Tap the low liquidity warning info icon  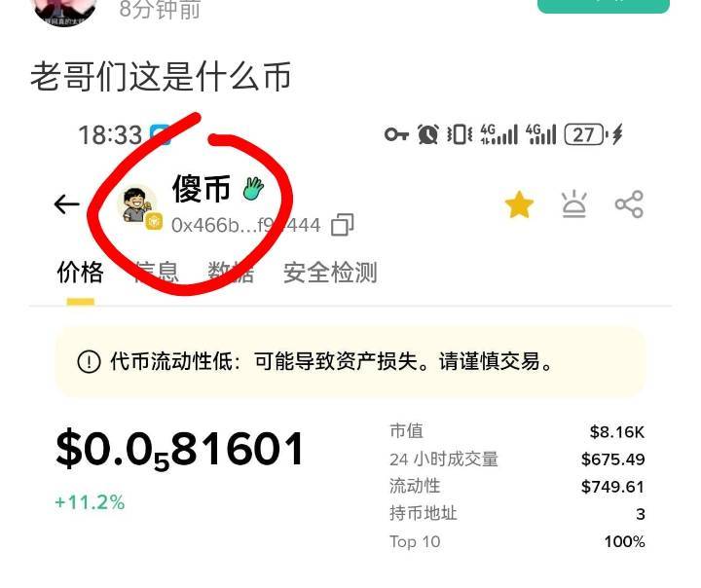click(x=89, y=361)
